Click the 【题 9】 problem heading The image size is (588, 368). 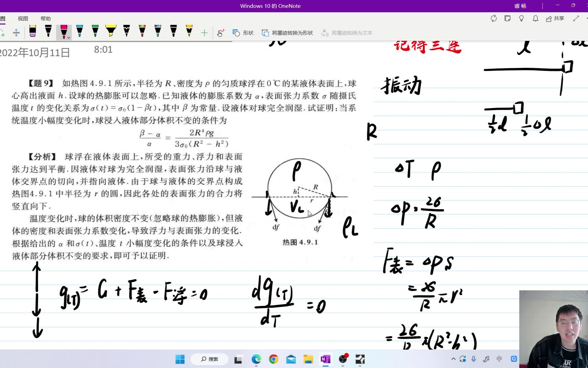[x=41, y=83]
